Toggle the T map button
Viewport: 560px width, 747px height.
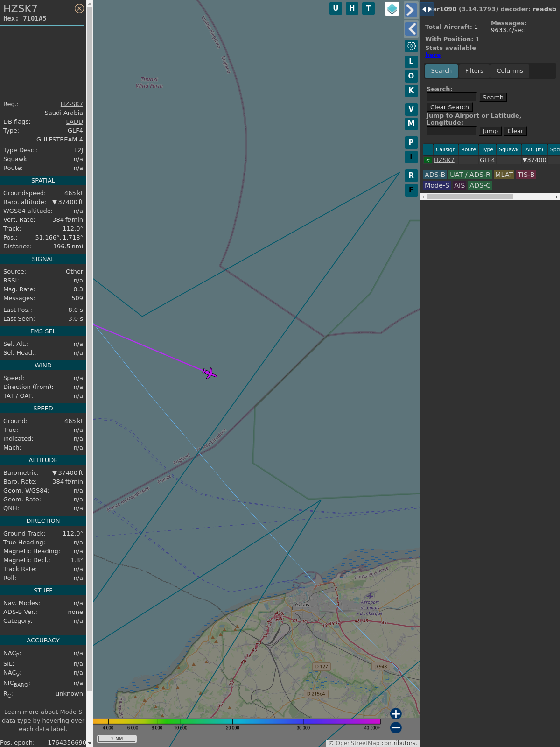(368, 8)
